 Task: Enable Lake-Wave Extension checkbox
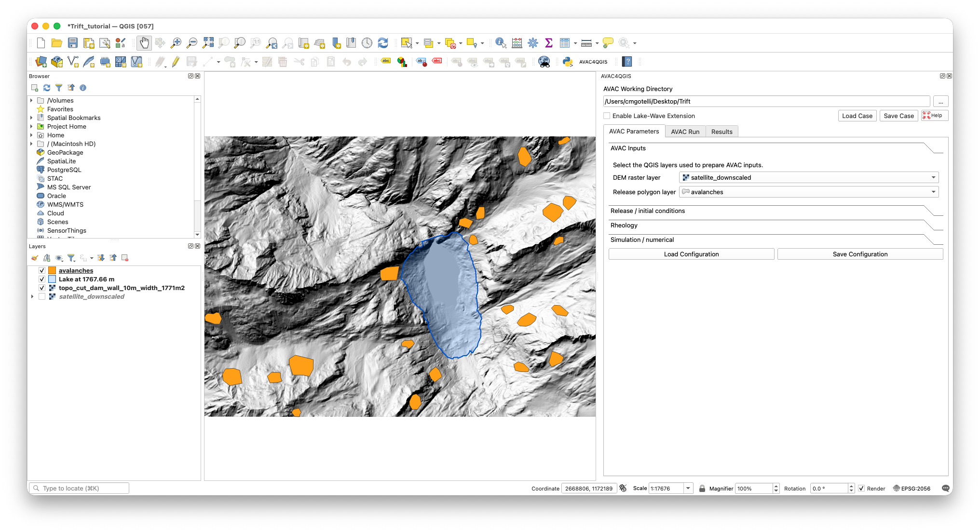pyautogui.click(x=607, y=116)
